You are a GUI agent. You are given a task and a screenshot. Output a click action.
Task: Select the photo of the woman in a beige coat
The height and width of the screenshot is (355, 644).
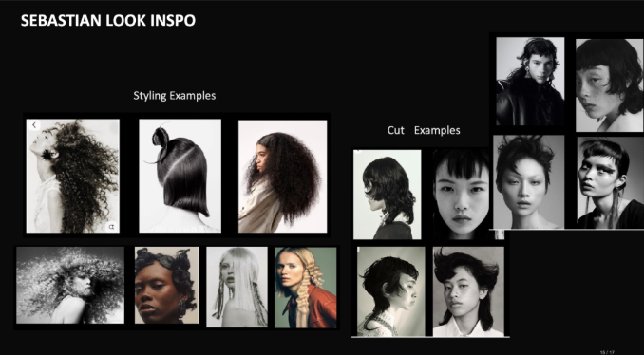(x=282, y=177)
